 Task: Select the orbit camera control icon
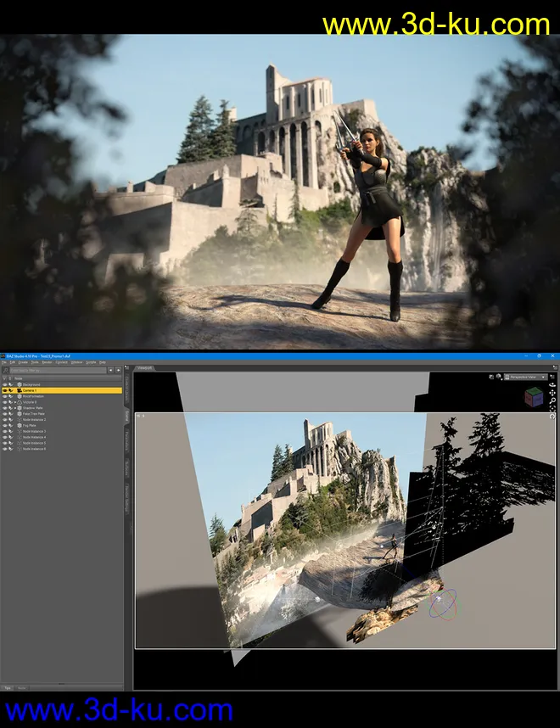tap(552, 387)
